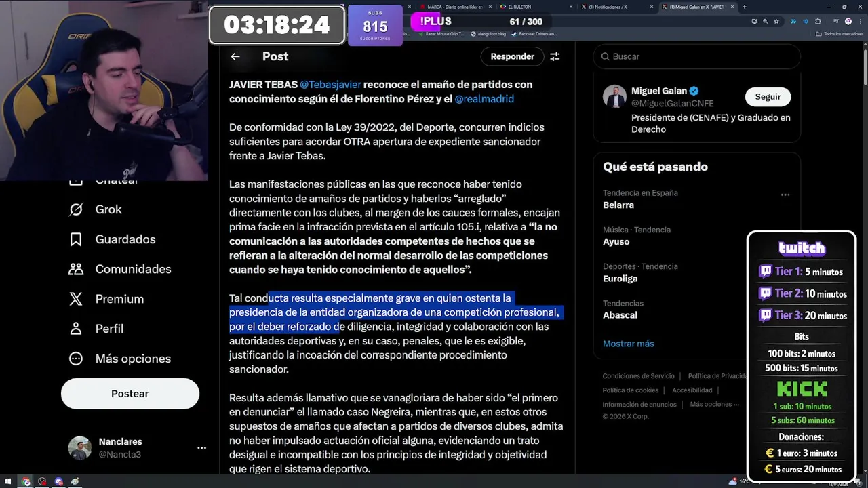Open the @realmadrid mention link

coord(484,99)
